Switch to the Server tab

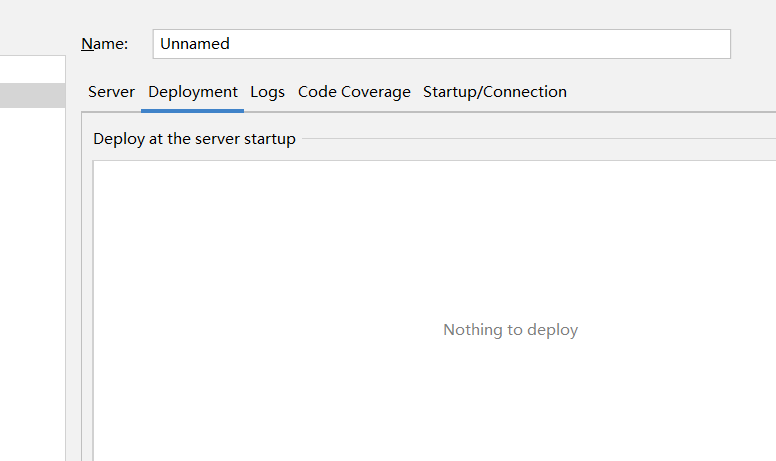[111, 92]
